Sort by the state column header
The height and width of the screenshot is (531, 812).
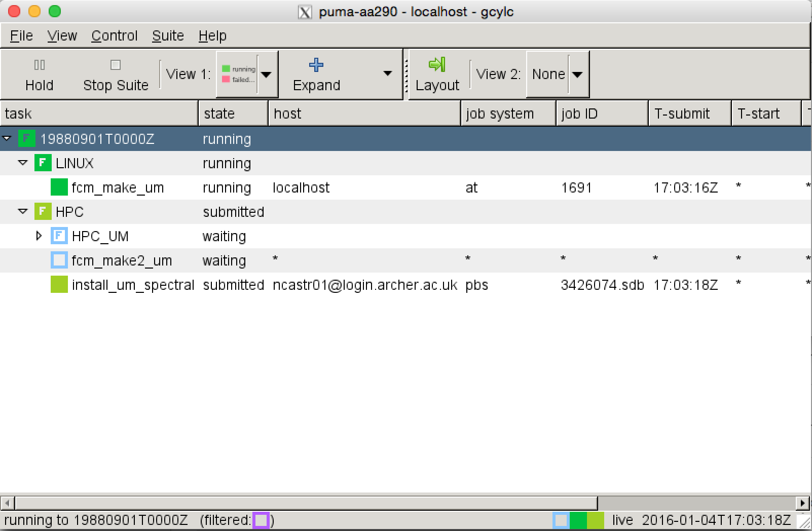233,113
